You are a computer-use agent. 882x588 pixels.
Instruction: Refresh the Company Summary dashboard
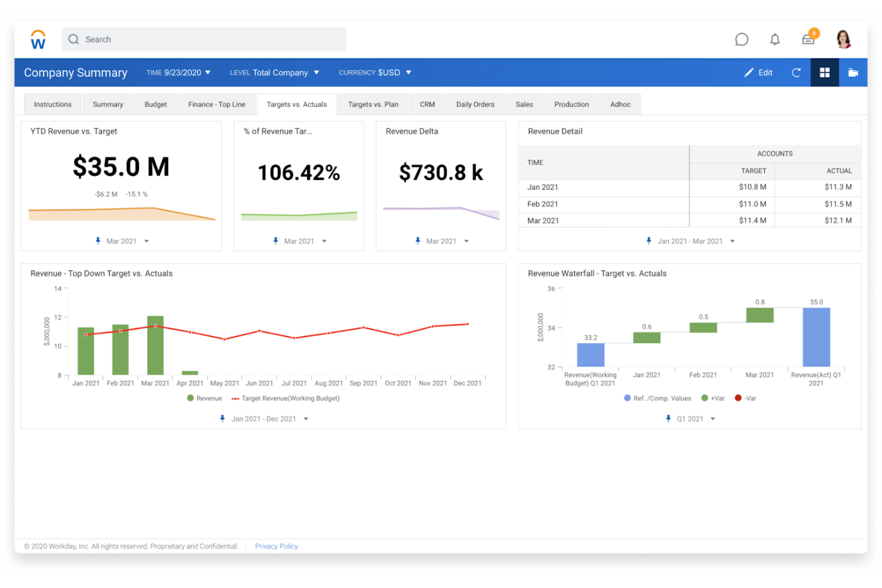pyautogui.click(x=796, y=72)
